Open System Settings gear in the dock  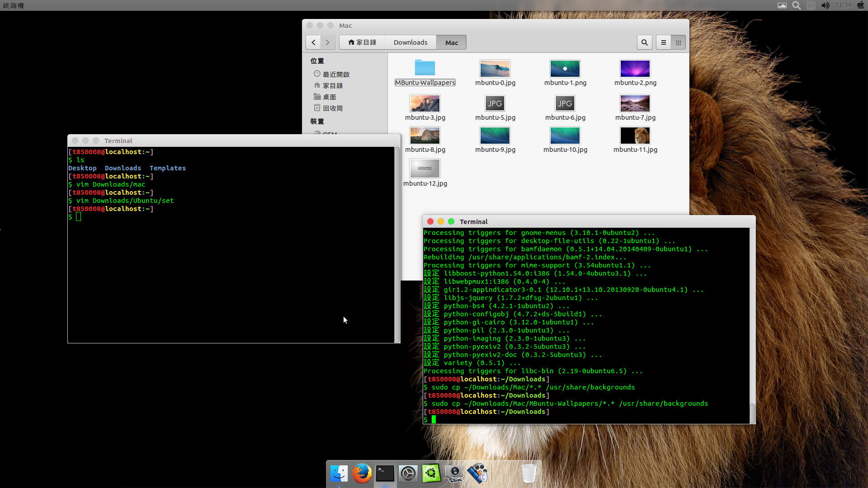click(408, 474)
